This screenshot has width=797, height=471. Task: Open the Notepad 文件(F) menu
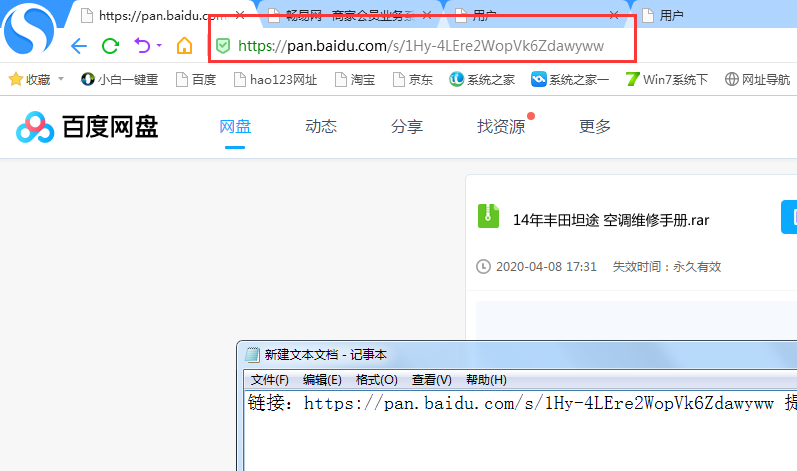(x=269, y=380)
